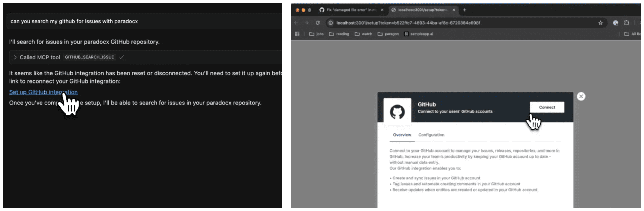Image resolution: width=644 pixels, height=211 pixels.
Task: Open the jobs bookmark folder
Action: [x=316, y=34]
